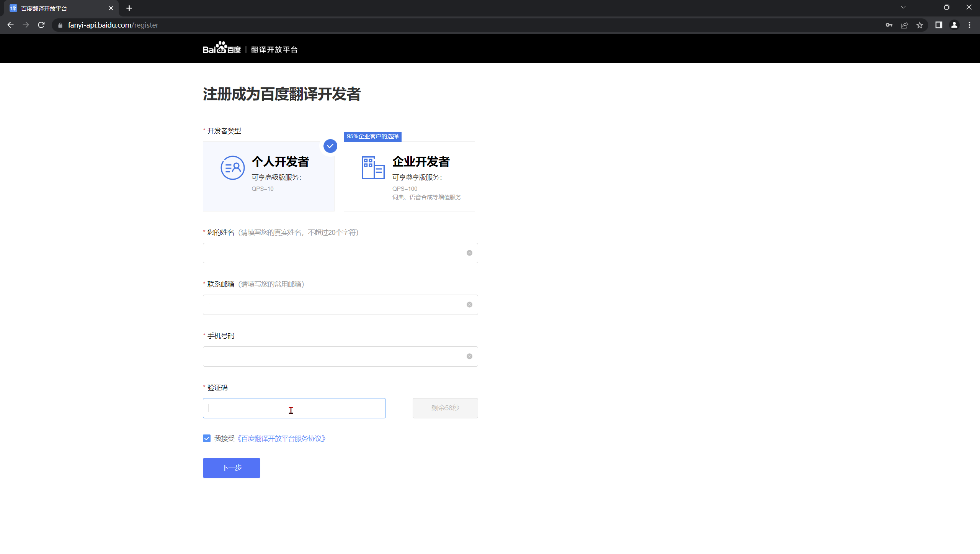This screenshot has width=980, height=554.
Task: Share this page via share icon
Action: coord(904,25)
